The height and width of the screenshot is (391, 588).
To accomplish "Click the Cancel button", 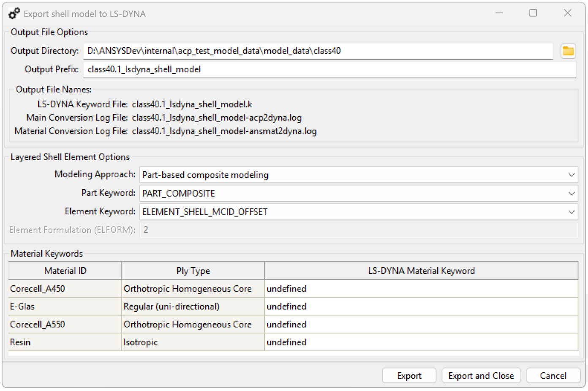I will click(553, 375).
